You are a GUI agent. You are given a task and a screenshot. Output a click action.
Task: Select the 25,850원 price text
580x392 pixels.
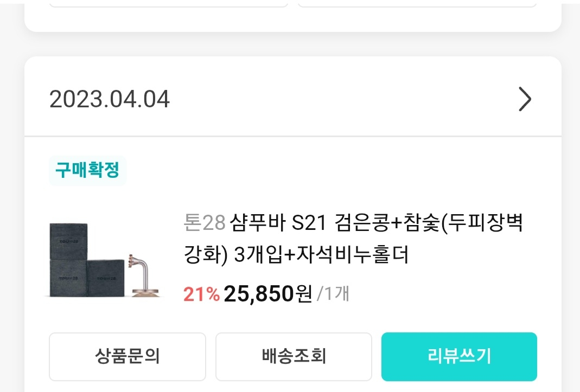(x=267, y=294)
